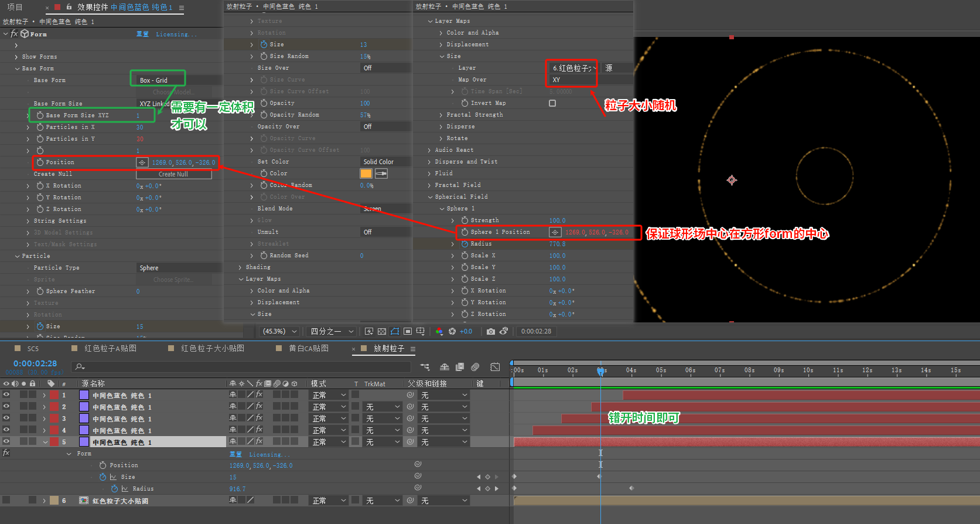This screenshot has width=980, height=524.
Task: Expand the Show Forms group
Action: point(16,57)
